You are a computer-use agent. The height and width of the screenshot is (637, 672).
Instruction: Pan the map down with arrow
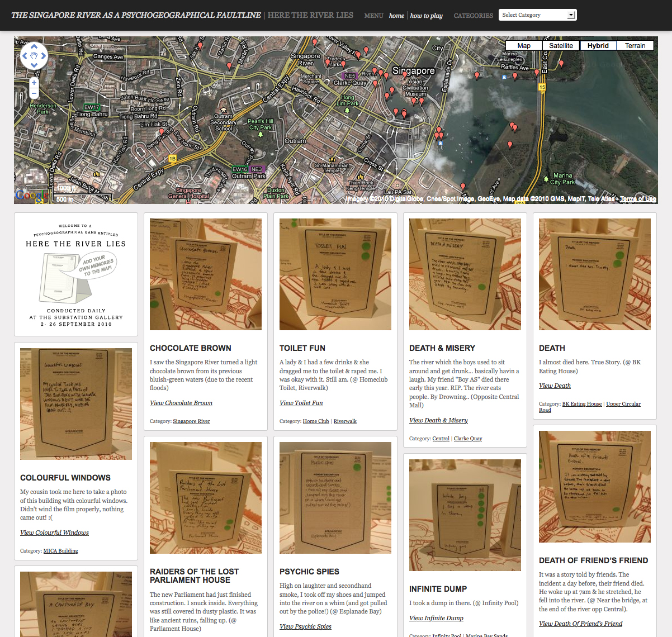click(34, 65)
